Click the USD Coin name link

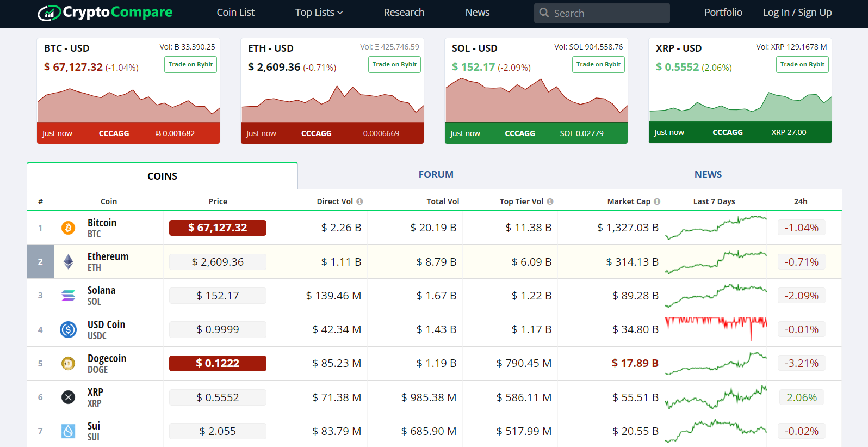[106, 324]
